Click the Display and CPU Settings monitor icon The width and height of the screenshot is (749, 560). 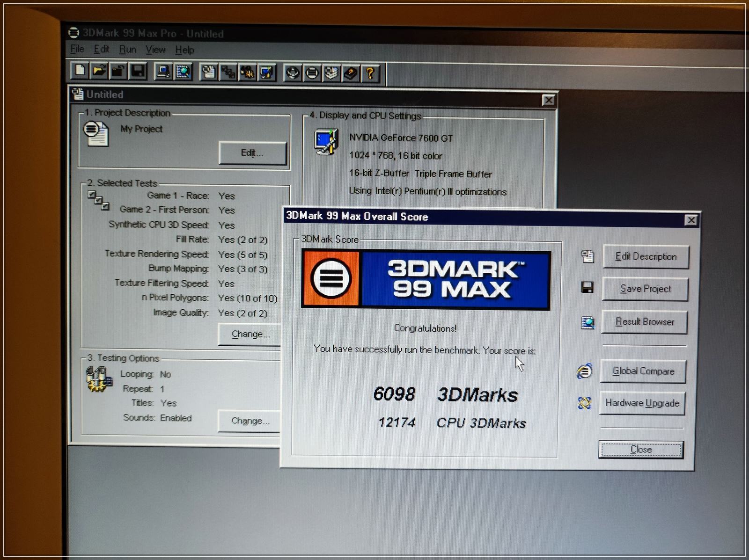point(326,142)
